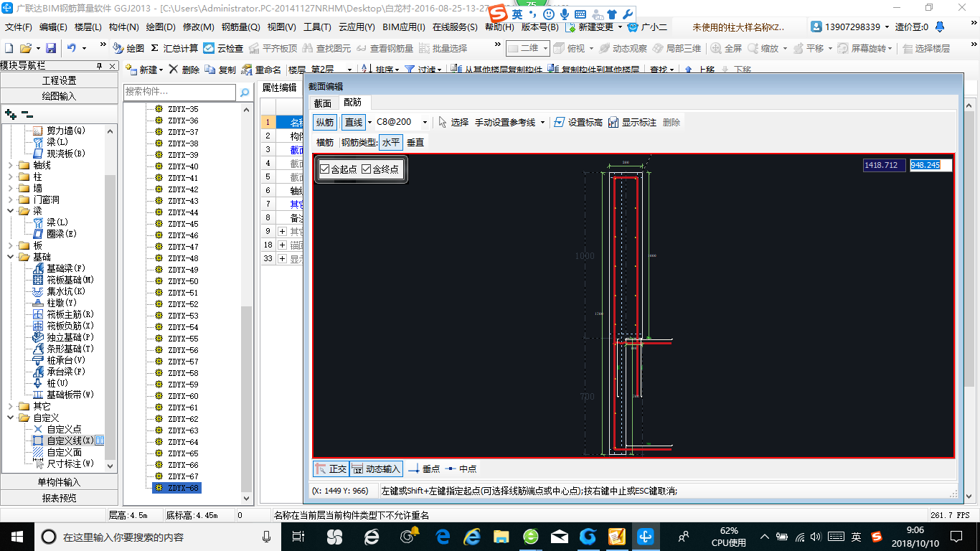Click the 搜索构件 search input field
Image resolution: width=980 pixels, height=551 pixels.
(x=179, y=92)
